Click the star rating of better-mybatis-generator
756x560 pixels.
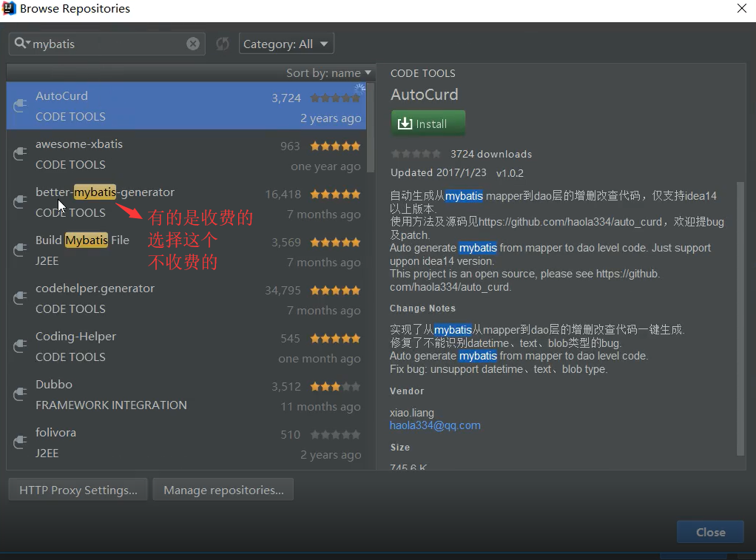pyautogui.click(x=336, y=195)
